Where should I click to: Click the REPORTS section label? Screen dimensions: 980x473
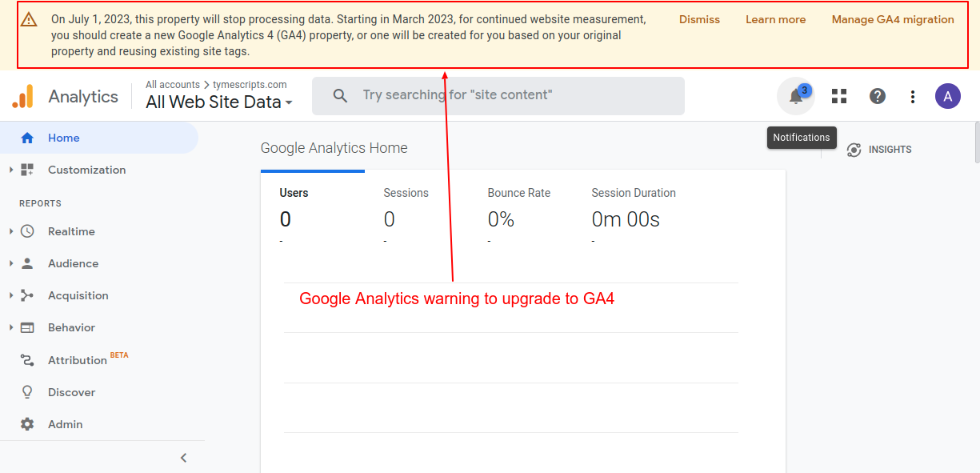[x=40, y=203]
